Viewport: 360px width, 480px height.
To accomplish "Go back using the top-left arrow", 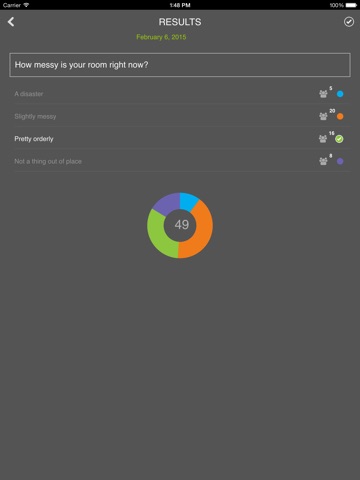I will pos(11,22).
